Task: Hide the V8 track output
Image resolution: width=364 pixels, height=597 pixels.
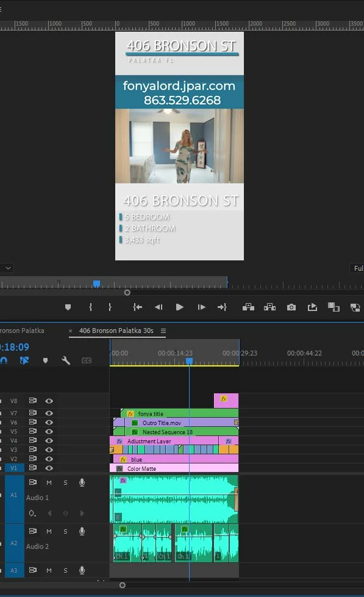Action: pyautogui.click(x=49, y=401)
